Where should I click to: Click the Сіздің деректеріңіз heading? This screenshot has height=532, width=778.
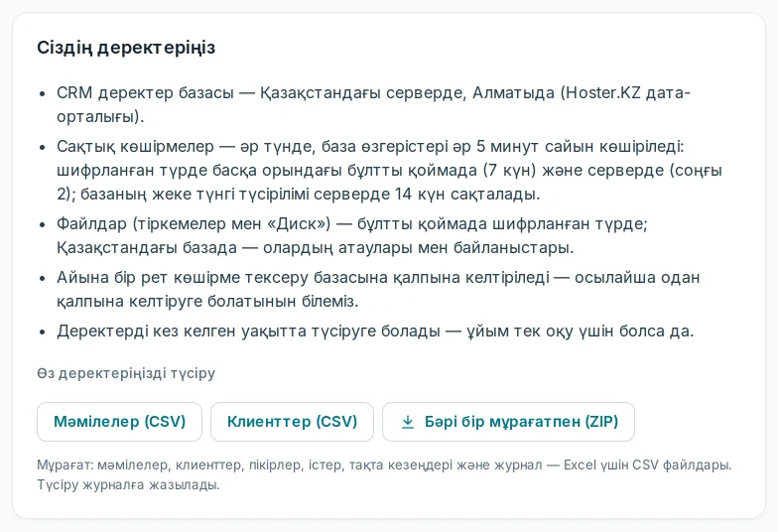coord(126,48)
